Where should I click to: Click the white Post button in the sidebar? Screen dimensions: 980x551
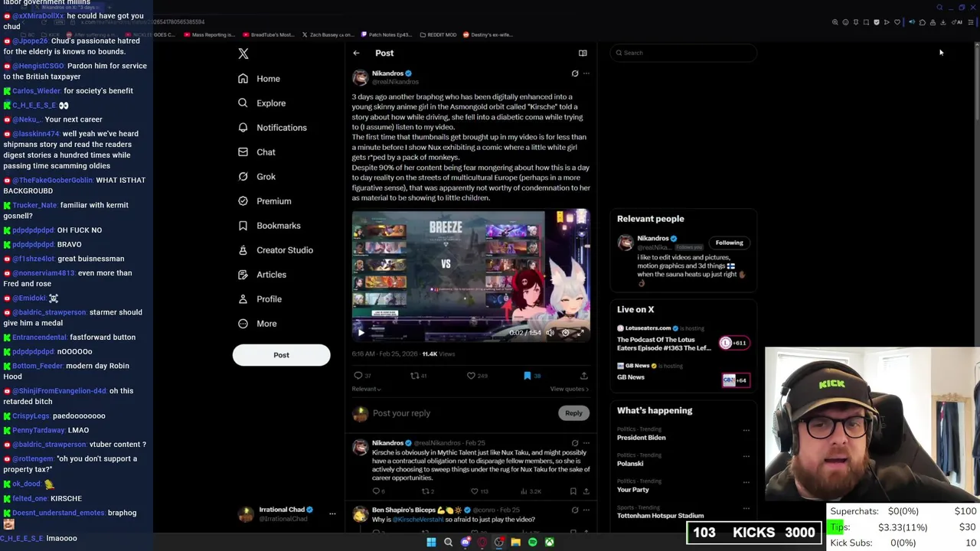tap(281, 355)
